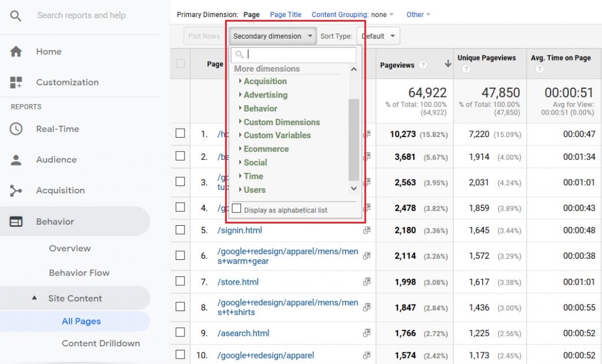Screen dimensions: 602x364
Task: Click the Search reports and help field
Action: point(81,15)
